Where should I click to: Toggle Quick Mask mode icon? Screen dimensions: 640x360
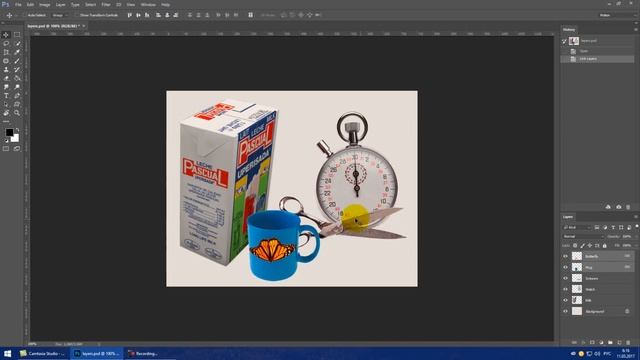6,149
